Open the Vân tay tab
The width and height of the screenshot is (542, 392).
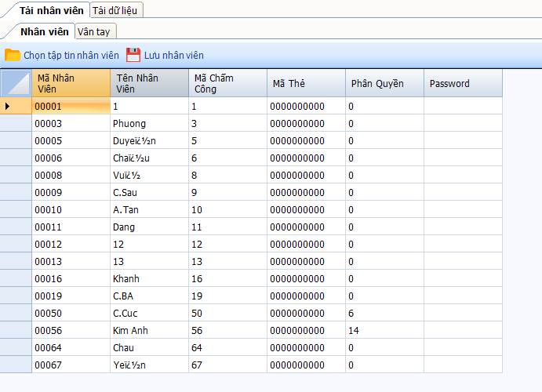(95, 31)
